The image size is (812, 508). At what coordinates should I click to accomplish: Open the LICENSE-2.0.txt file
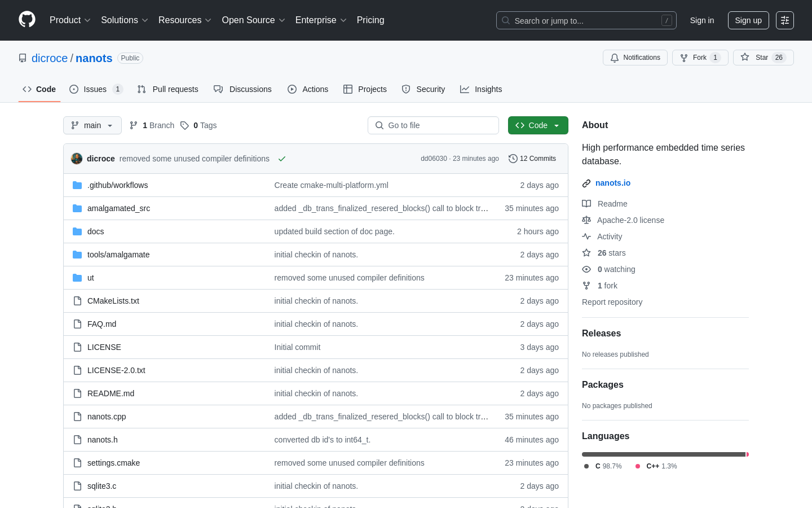116,370
